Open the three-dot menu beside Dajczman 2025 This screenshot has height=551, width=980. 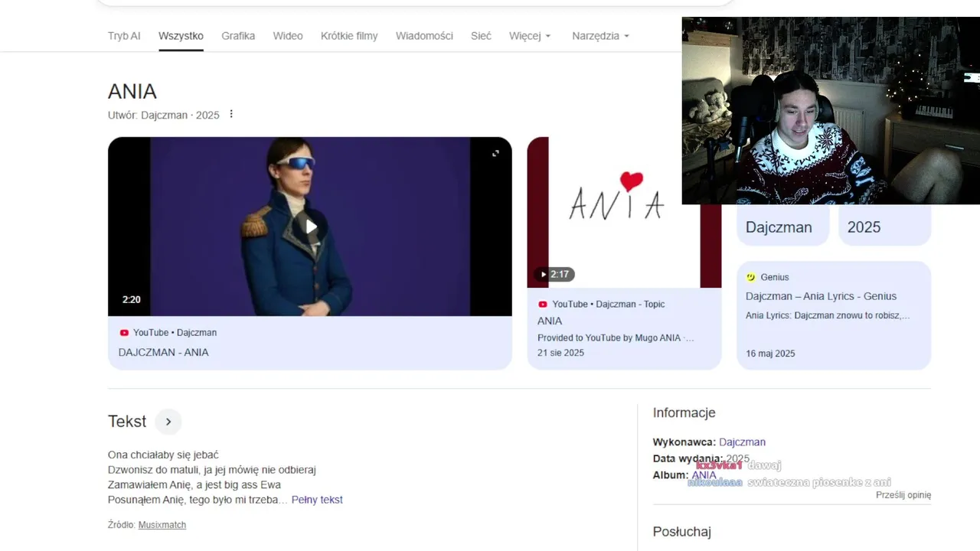coord(231,114)
